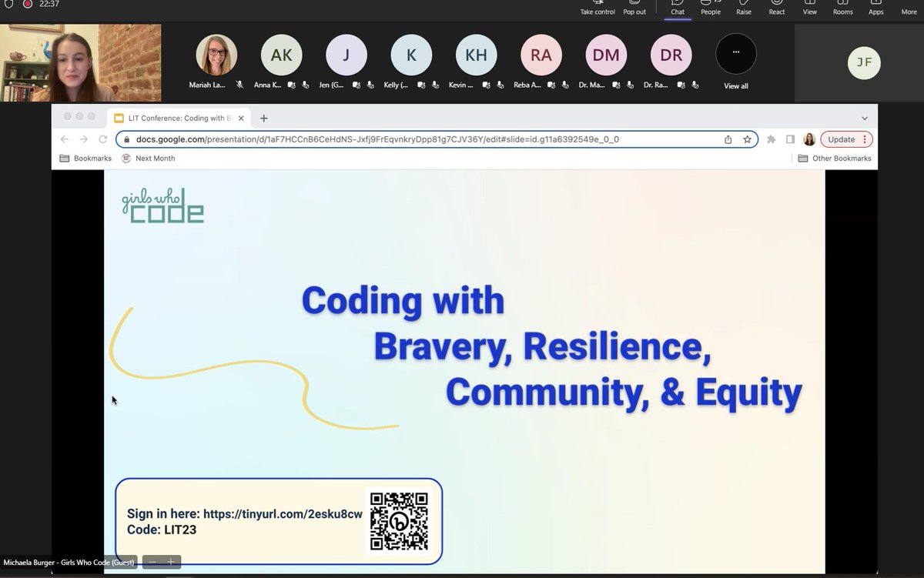Click Dr. Ma...'s microphone icon
The height and width of the screenshot is (578, 924).
pos(630,85)
